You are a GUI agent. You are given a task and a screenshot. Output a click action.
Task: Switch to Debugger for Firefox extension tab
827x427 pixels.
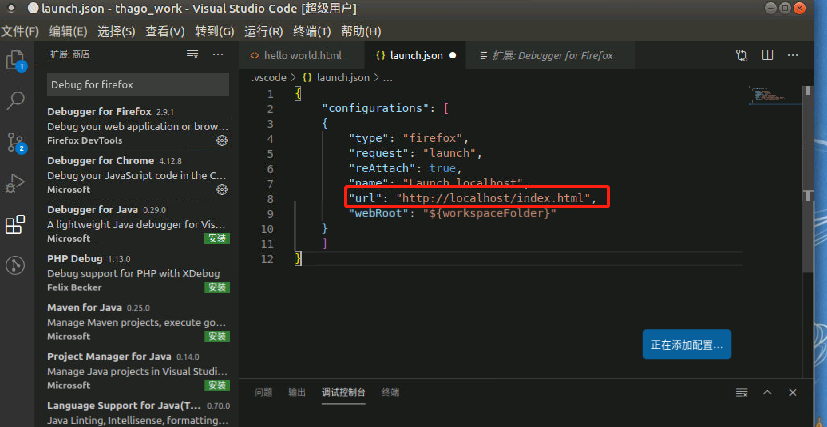(x=550, y=55)
